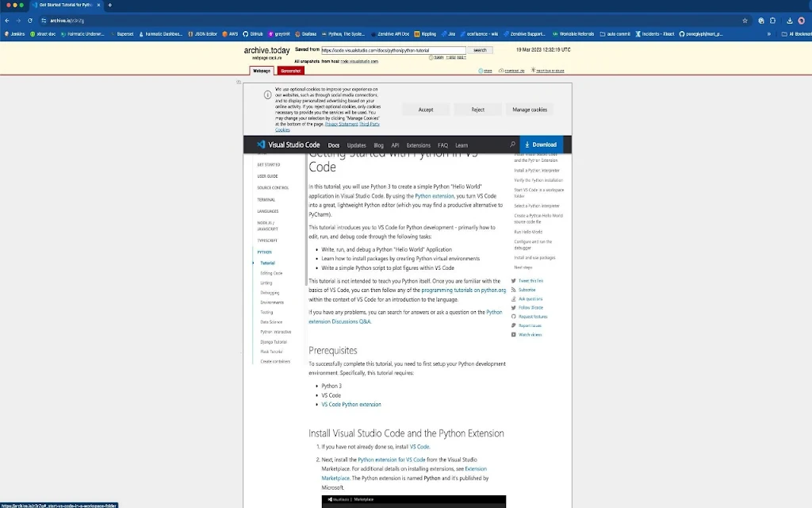Click archive.today search button
The image size is (812, 508).
tap(480, 50)
